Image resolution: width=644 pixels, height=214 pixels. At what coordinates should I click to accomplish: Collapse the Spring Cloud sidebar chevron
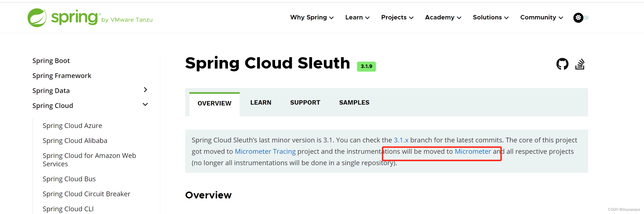145,104
